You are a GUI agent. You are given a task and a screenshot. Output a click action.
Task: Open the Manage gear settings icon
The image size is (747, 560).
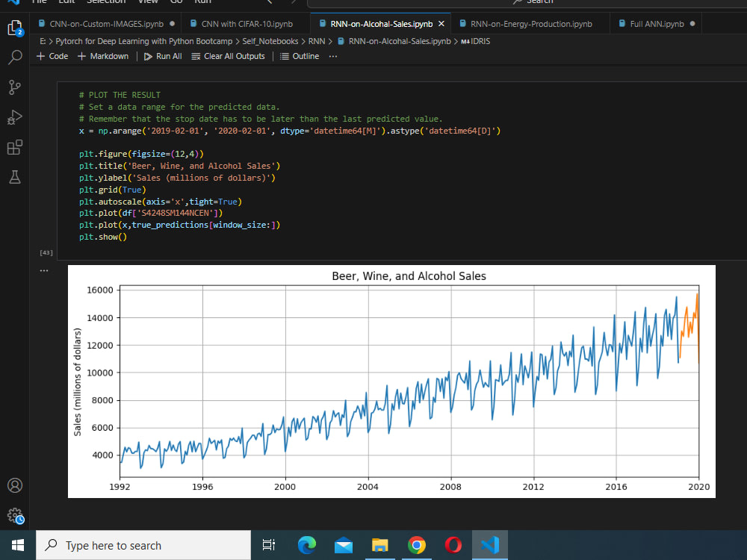point(15,514)
